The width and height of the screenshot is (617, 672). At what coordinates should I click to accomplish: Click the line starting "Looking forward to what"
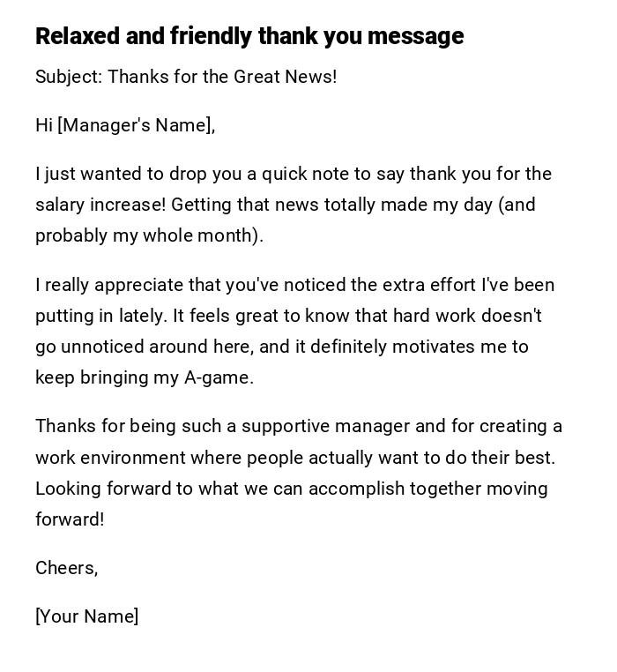[x=291, y=489]
